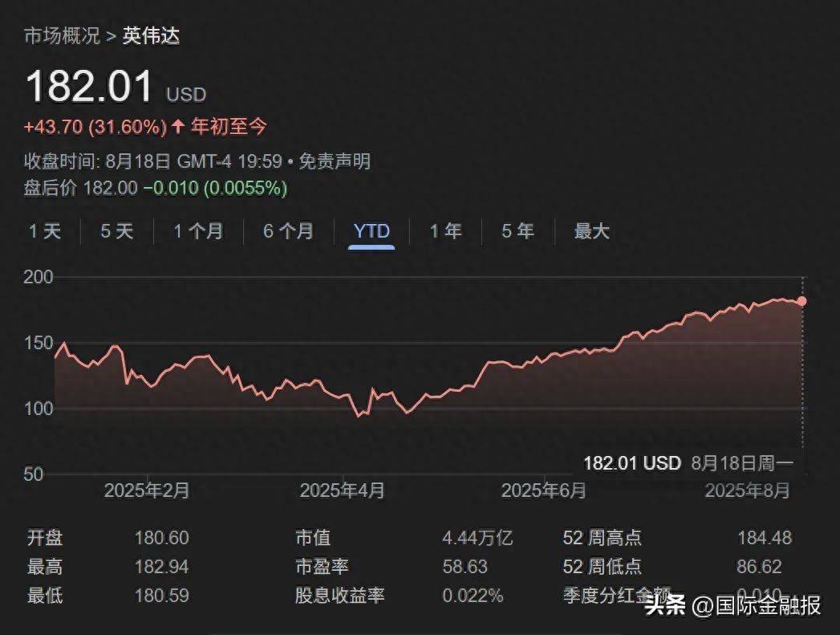Click the 市值 label
Screen dimensions: 840x635
pos(314,538)
